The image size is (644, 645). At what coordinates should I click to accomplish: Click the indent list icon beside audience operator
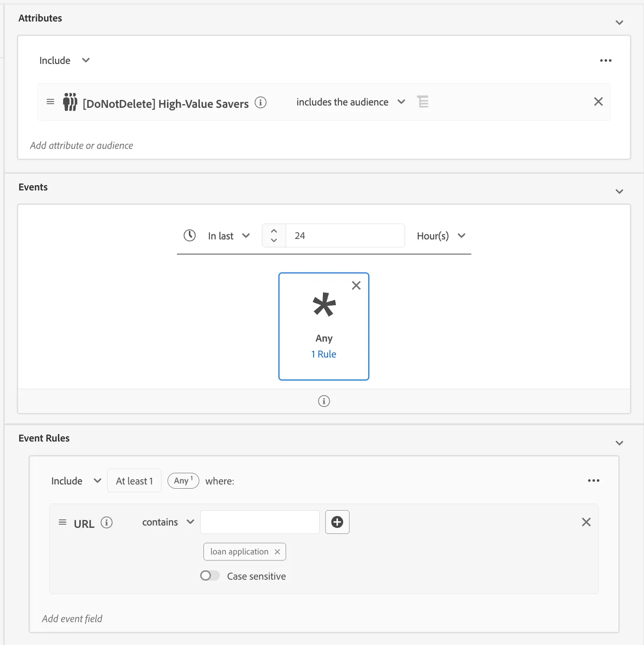click(x=423, y=101)
